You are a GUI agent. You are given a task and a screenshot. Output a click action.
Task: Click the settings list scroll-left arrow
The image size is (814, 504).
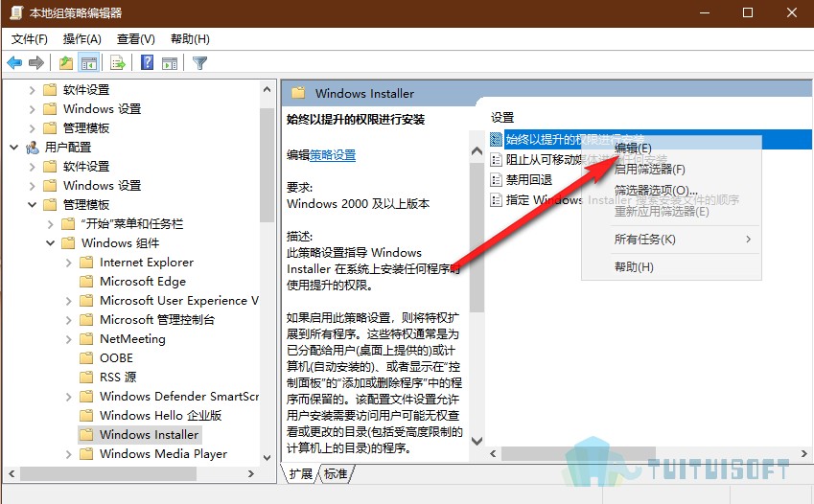[493, 453]
